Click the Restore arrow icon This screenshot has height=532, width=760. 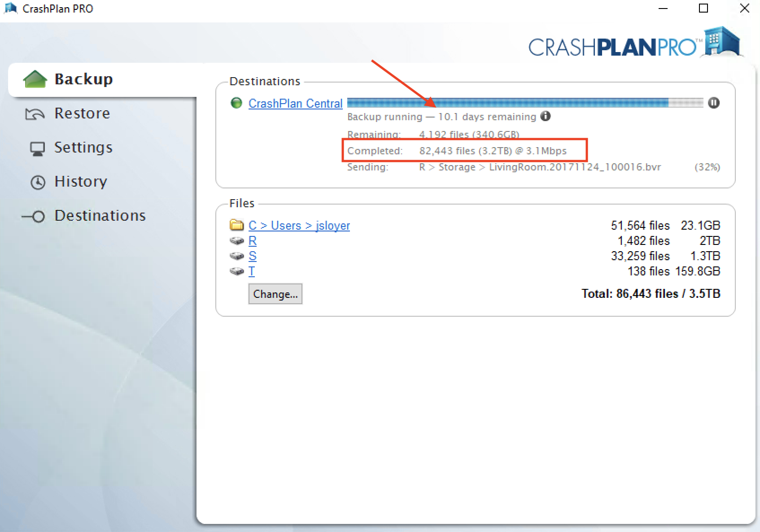pyautogui.click(x=35, y=114)
